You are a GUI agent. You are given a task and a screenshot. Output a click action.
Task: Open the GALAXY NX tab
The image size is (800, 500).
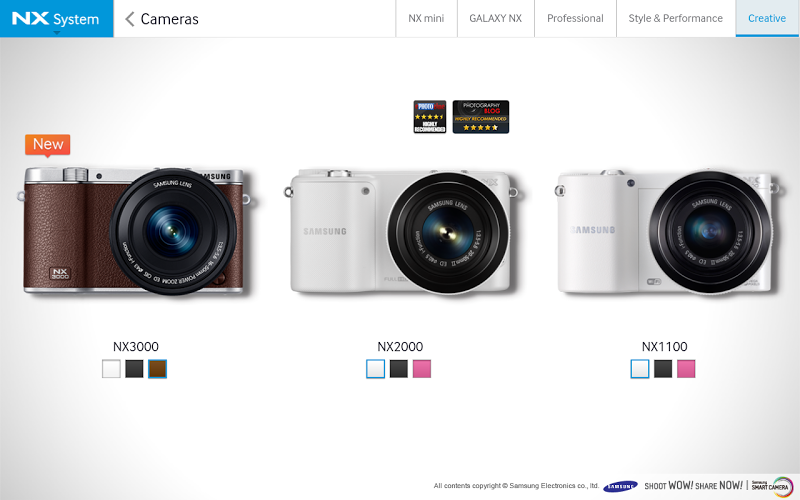(495, 18)
